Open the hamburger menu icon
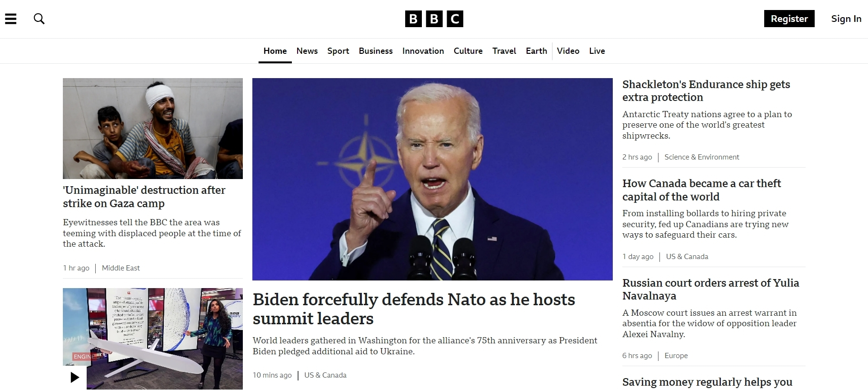868x390 pixels. coord(10,19)
